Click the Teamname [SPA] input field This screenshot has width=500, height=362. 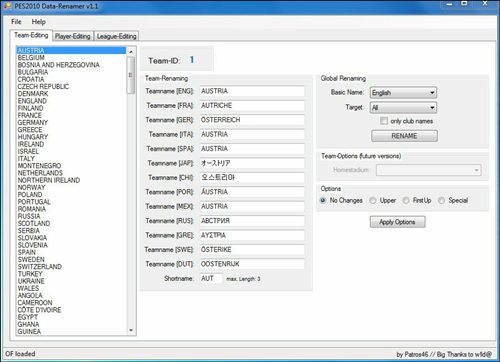point(252,149)
